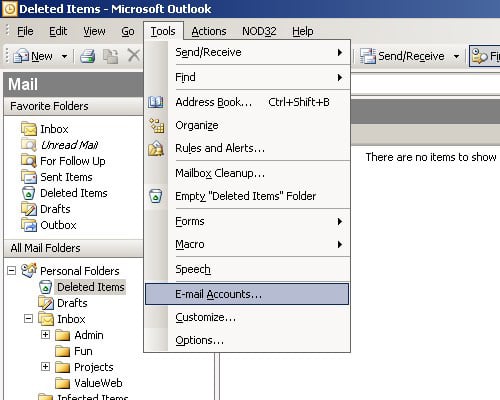Select Unread Mail label in Favorite Folders
The height and width of the screenshot is (400, 500).
pyautogui.click(x=69, y=145)
